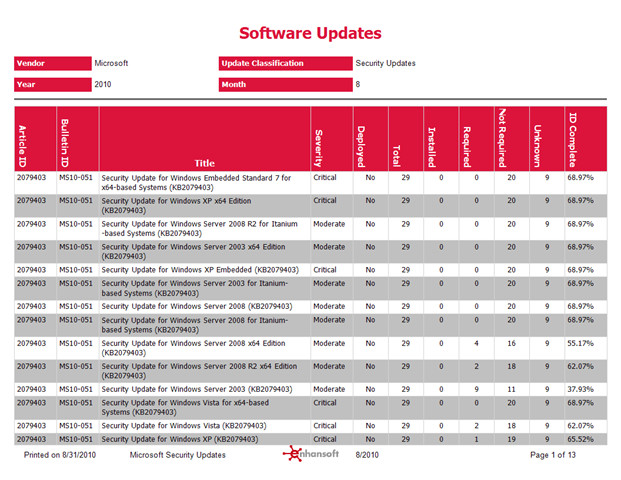
Task: Select the Month label field
Action: pos(286,84)
